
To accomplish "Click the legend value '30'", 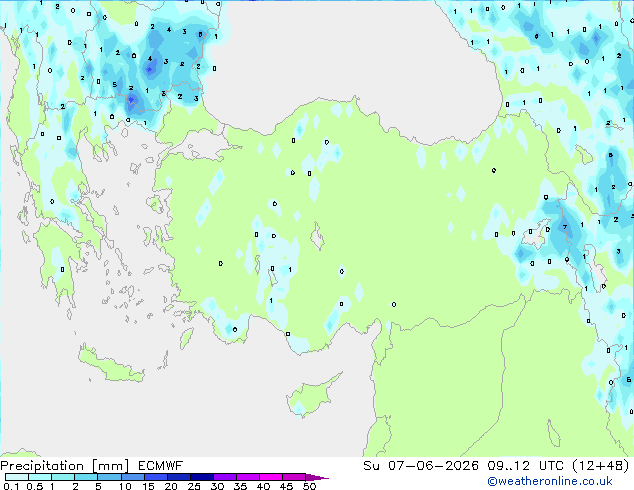I will pos(217,486).
